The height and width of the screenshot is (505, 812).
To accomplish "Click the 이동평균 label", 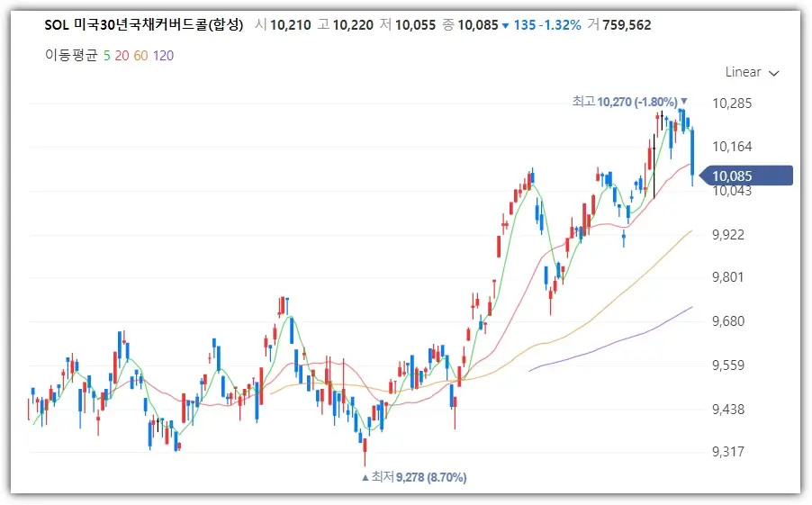I will tap(71, 56).
